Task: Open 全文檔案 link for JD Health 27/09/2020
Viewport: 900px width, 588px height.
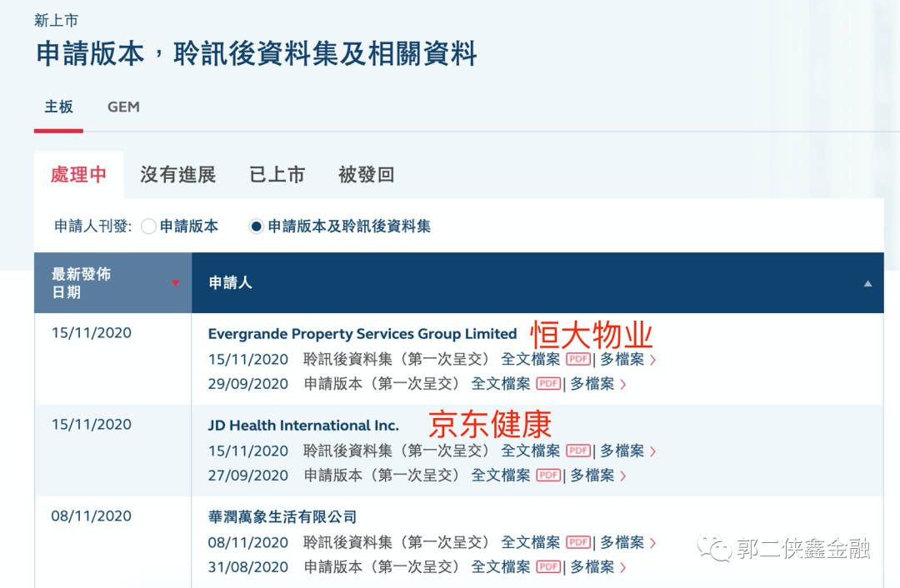Action: point(501,476)
